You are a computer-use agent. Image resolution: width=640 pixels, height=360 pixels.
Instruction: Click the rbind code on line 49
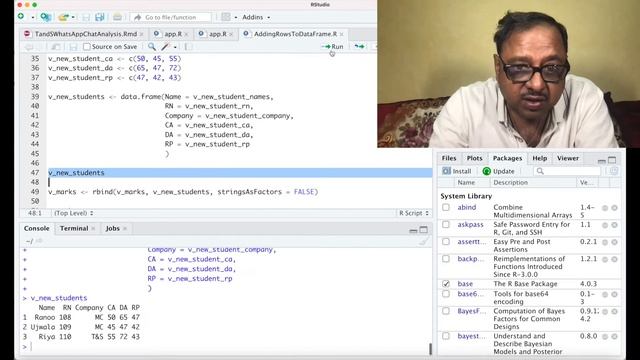point(183,192)
